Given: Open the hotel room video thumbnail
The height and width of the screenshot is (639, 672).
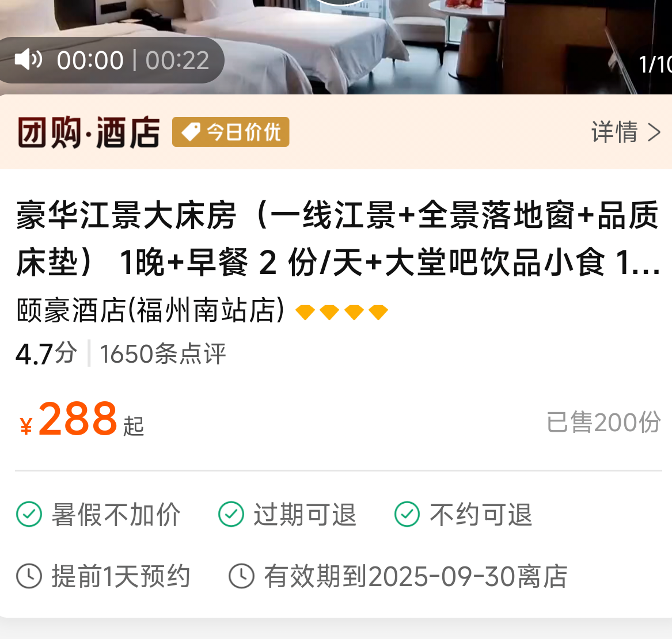Looking at the screenshot, I should point(336,47).
